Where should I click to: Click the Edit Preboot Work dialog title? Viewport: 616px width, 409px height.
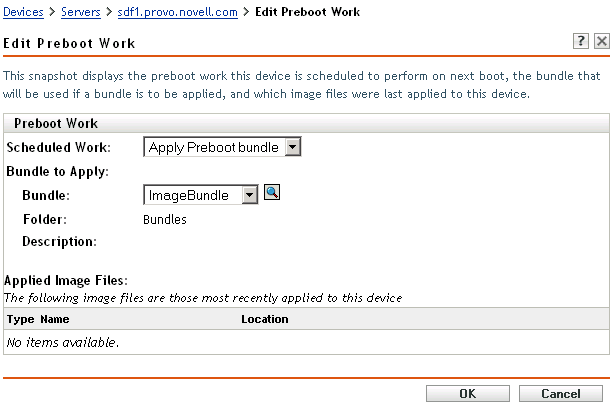point(70,44)
